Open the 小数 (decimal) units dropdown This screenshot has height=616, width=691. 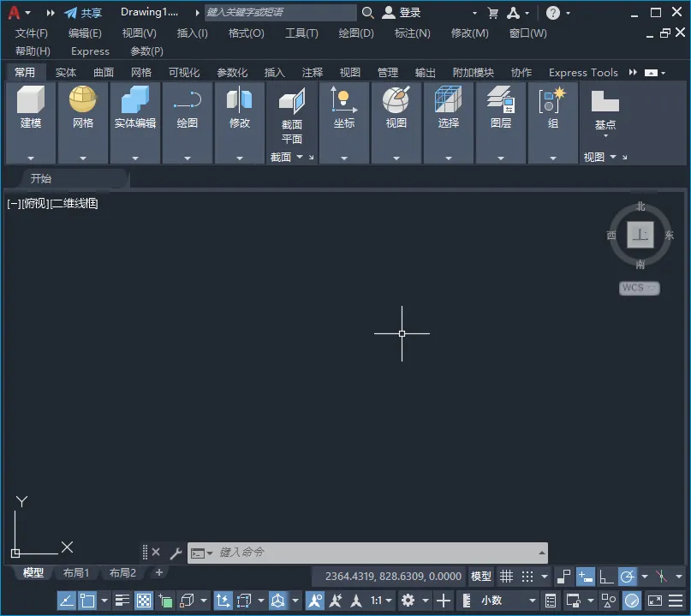(509, 600)
